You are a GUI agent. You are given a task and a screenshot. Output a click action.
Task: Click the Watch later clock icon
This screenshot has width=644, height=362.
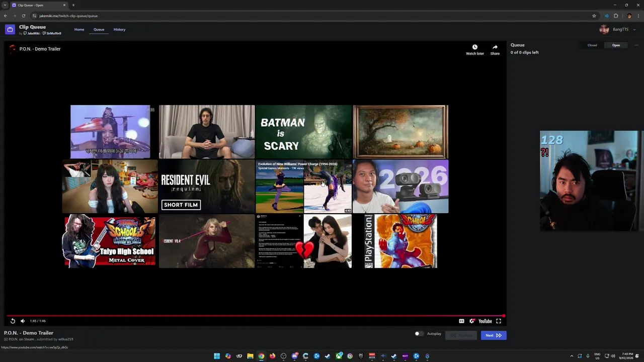click(474, 47)
